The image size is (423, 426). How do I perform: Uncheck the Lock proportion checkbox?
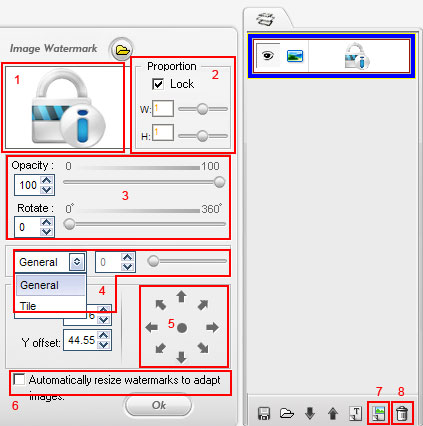tap(158, 84)
